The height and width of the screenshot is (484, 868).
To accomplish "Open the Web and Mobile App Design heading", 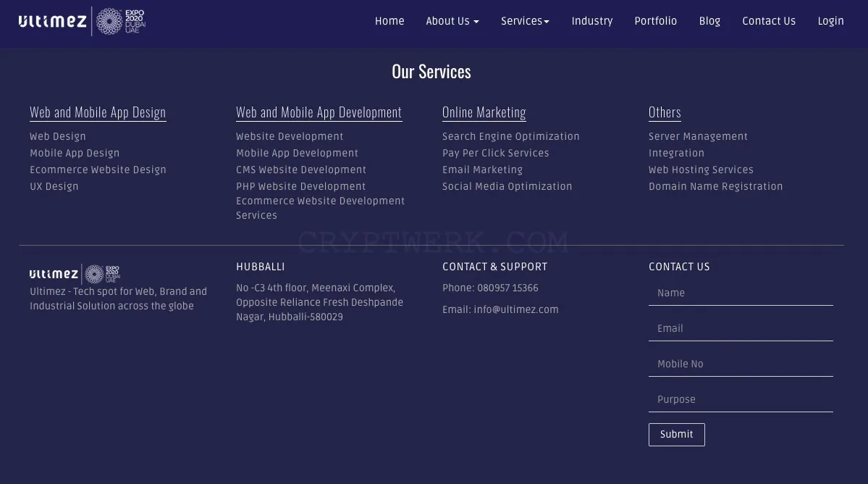I will (x=98, y=112).
